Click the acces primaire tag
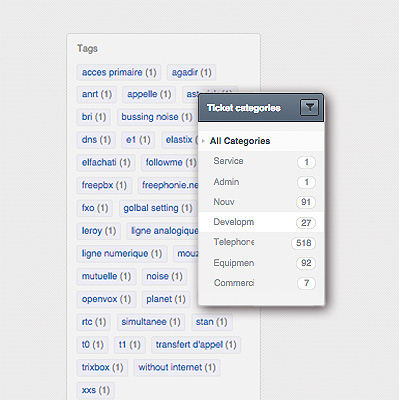Viewport: 400px width, 400px height. point(119,72)
